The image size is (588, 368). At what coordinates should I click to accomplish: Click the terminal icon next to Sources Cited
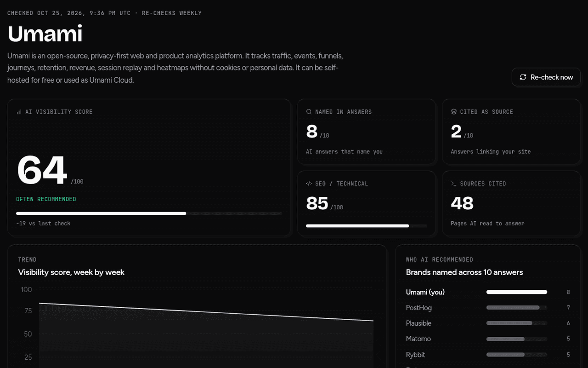(454, 184)
